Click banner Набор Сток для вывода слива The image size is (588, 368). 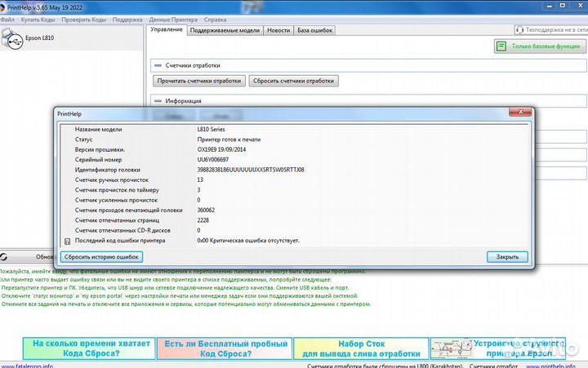361,348
